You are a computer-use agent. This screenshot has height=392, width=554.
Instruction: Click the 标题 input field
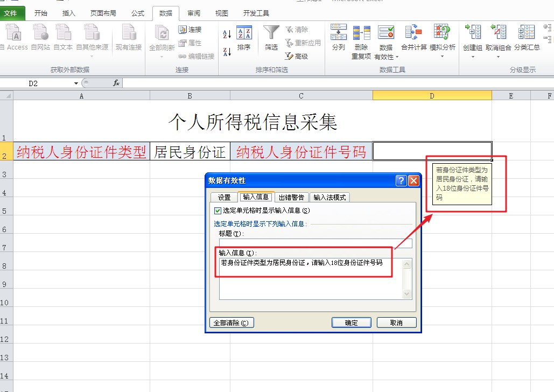coord(315,243)
